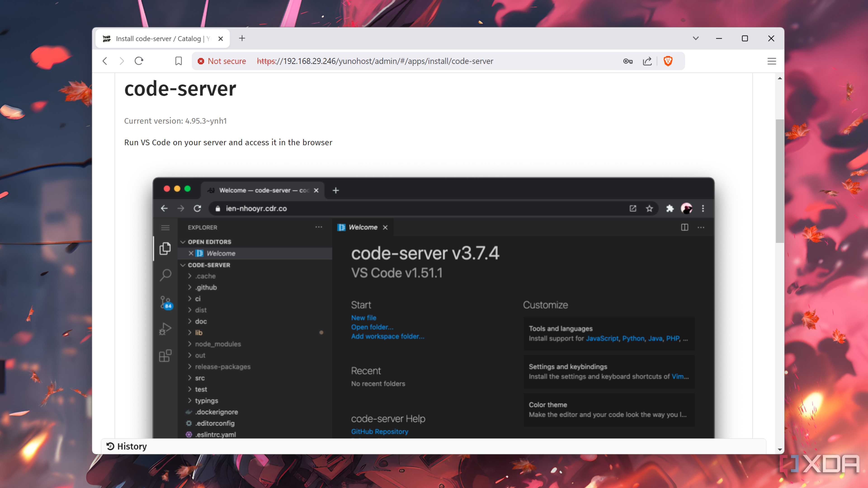Click the star bookmark icon in preview browser

coord(649,209)
